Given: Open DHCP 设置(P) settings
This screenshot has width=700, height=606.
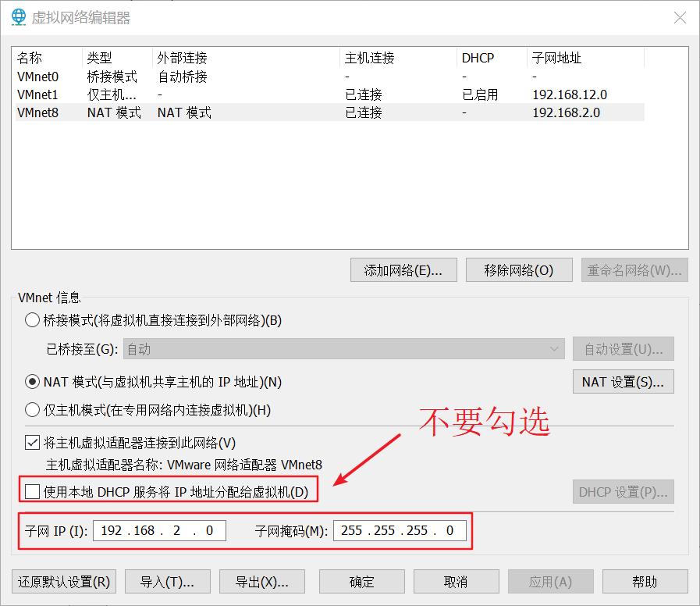Looking at the screenshot, I should tap(623, 491).
